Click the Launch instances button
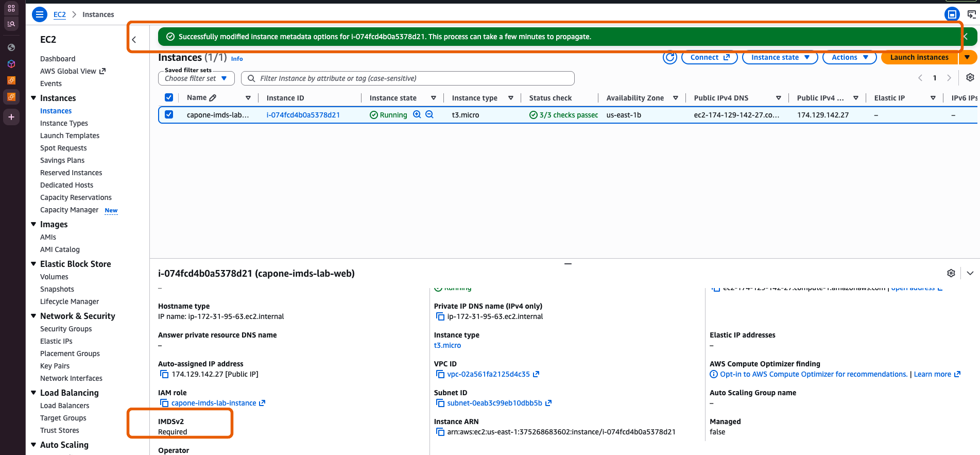This screenshot has width=980, height=455. [x=919, y=57]
